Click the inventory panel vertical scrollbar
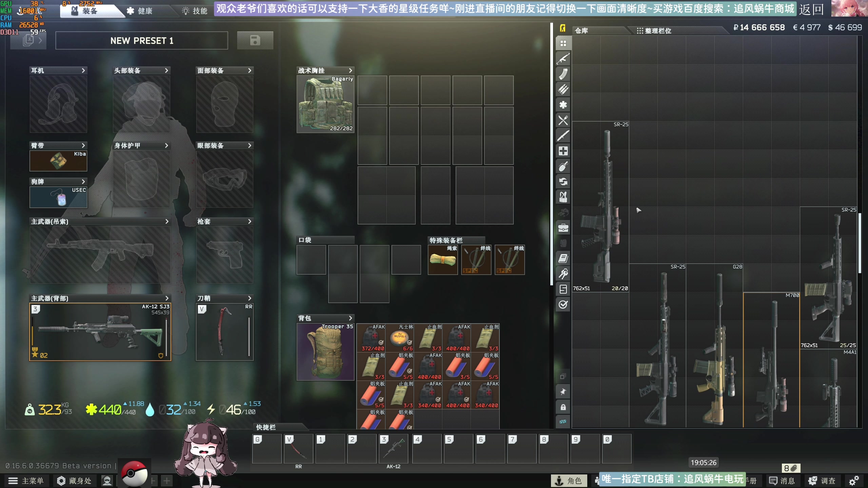This screenshot has width=868, height=488. (552, 154)
